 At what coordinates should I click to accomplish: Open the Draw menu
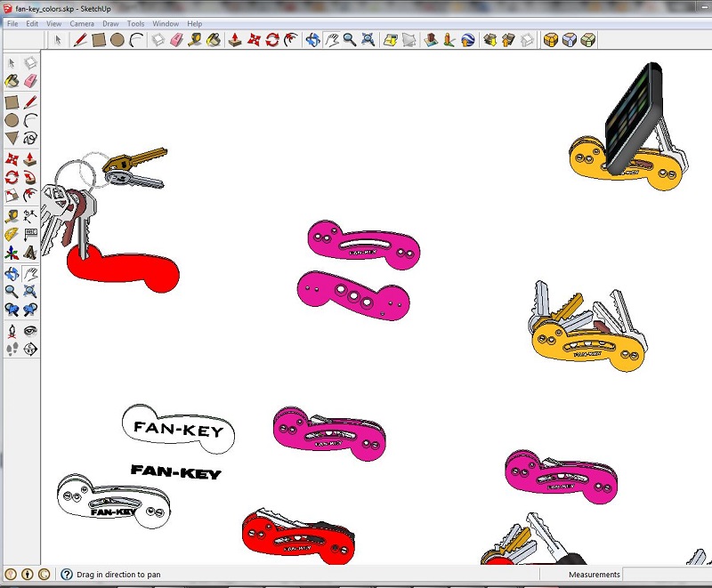coord(110,24)
